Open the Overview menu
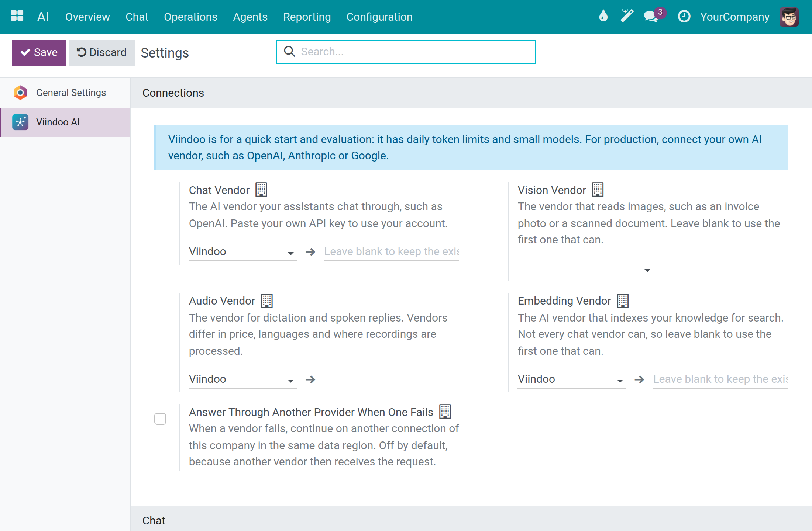The height and width of the screenshot is (531, 812). (87, 17)
